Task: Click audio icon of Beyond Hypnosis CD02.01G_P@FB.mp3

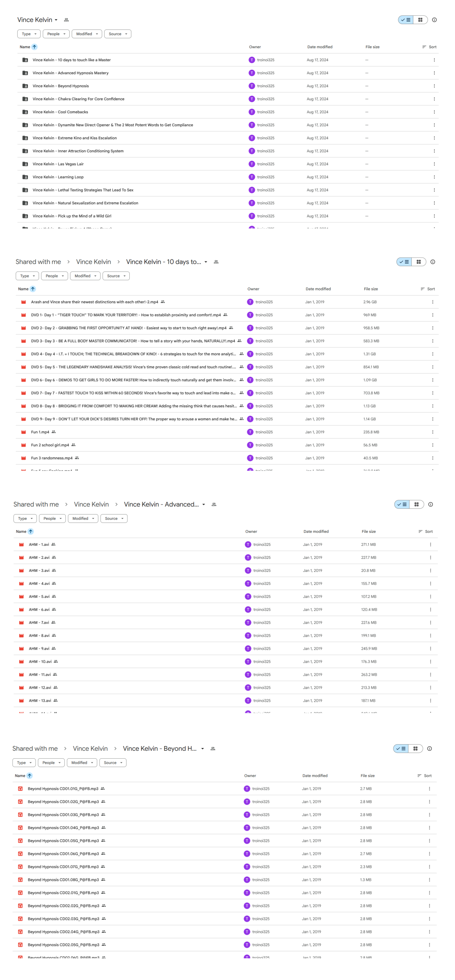Action: tap(20, 893)
